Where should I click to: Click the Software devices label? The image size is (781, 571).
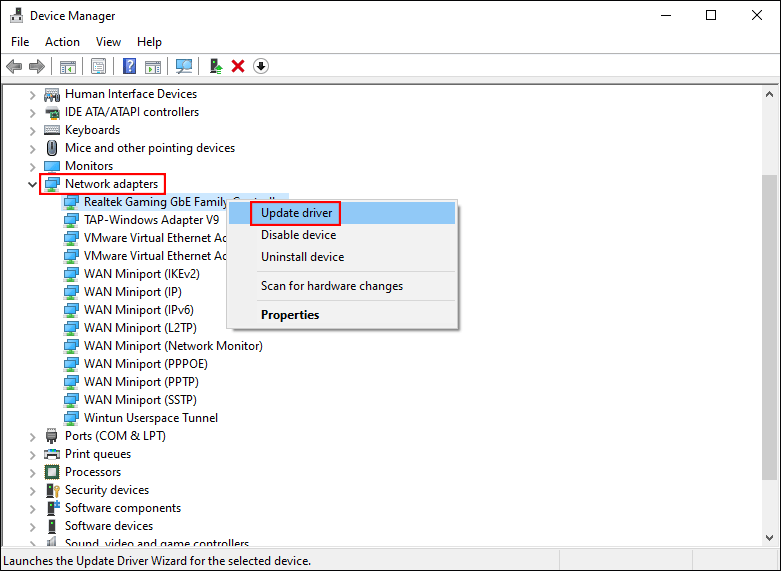[109, 526]
